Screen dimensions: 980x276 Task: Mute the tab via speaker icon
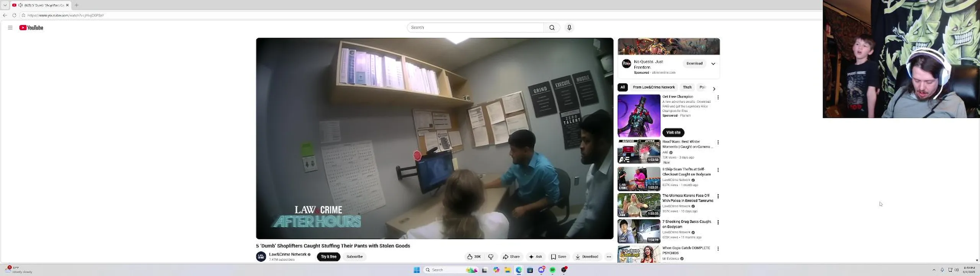tap(20, 5)
